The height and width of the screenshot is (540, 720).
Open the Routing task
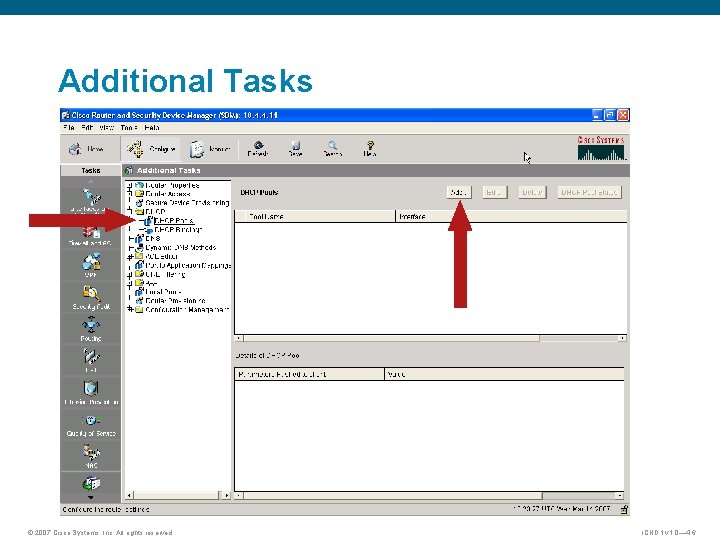(x=91, y=330)
